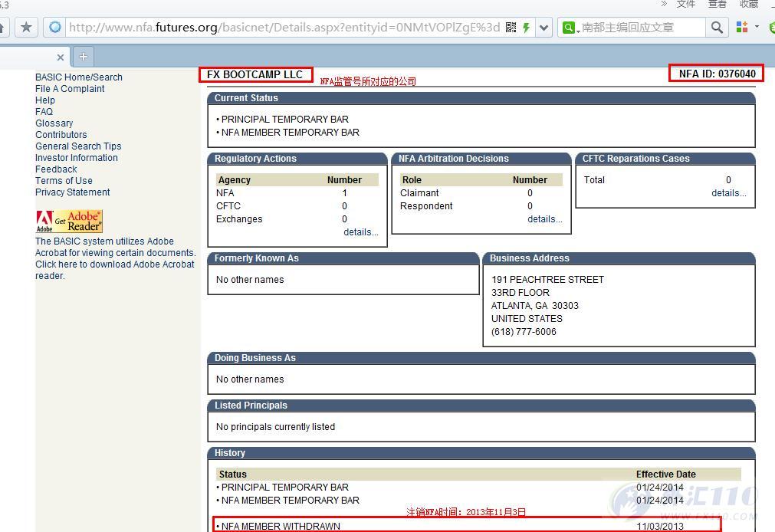Image resolution: width=775 pixels, height=532 pixels.
Task: Click ATLANTA, GA 30303 address line
Action: tap(535, 306)
